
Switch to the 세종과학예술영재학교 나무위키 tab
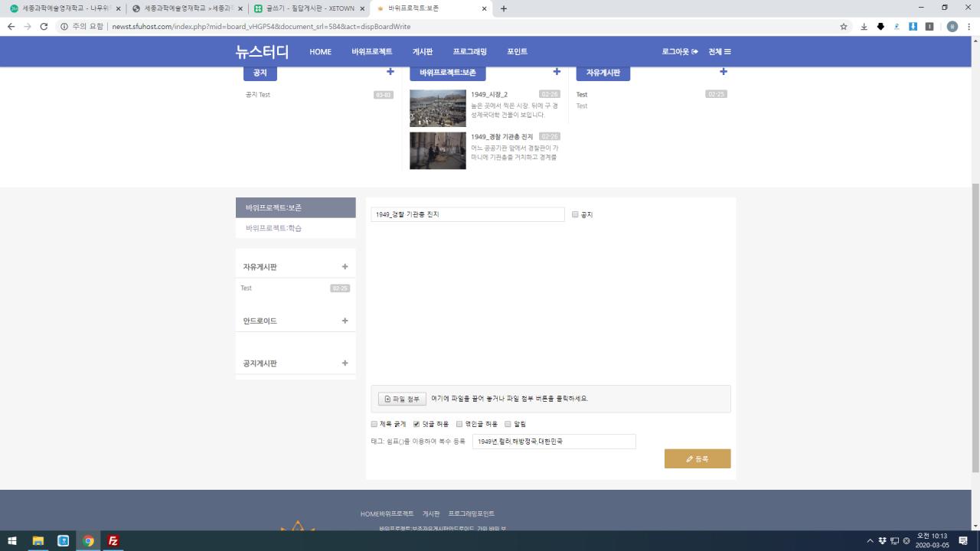(x=63, y=8)
